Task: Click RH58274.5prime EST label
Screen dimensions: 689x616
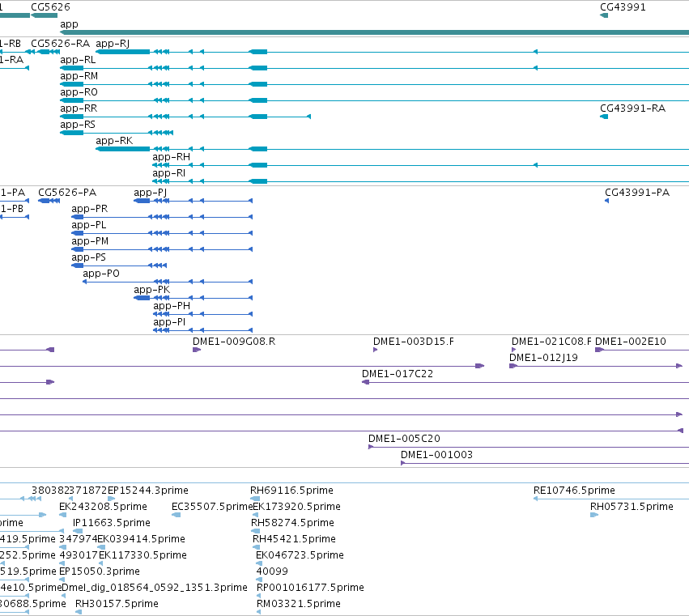Action: (x=292, y=523)
